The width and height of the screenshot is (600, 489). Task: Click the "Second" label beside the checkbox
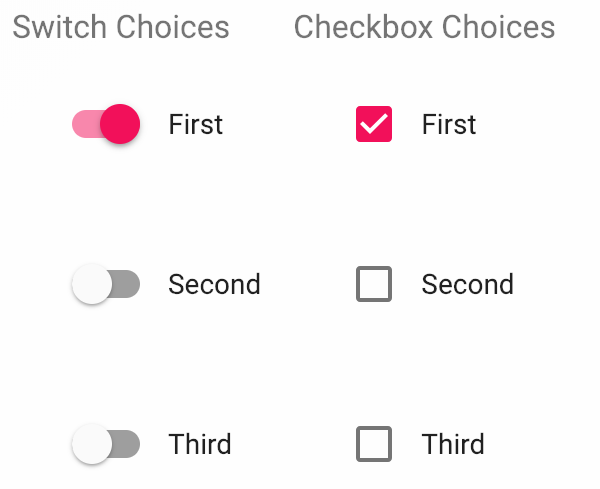coord(467,284)
